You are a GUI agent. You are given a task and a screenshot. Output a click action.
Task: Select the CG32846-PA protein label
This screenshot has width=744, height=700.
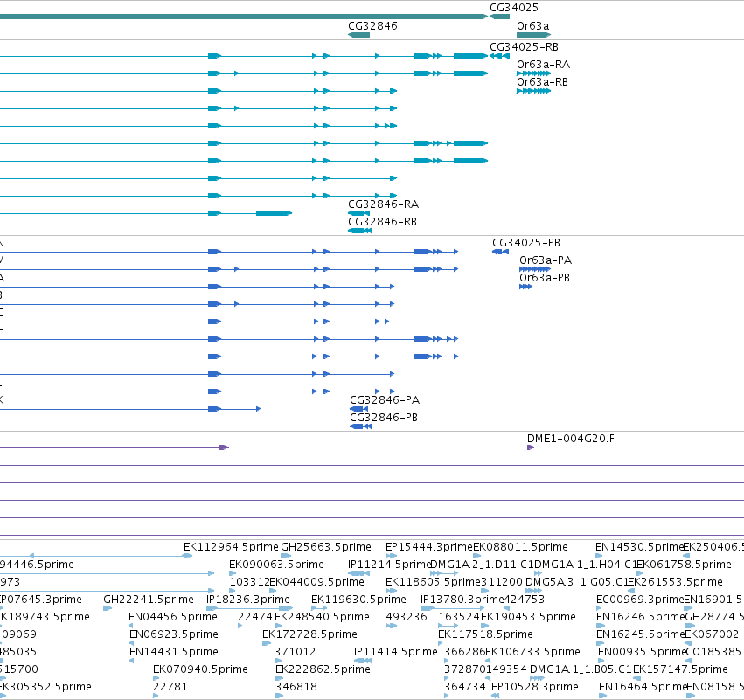[385, 400]
